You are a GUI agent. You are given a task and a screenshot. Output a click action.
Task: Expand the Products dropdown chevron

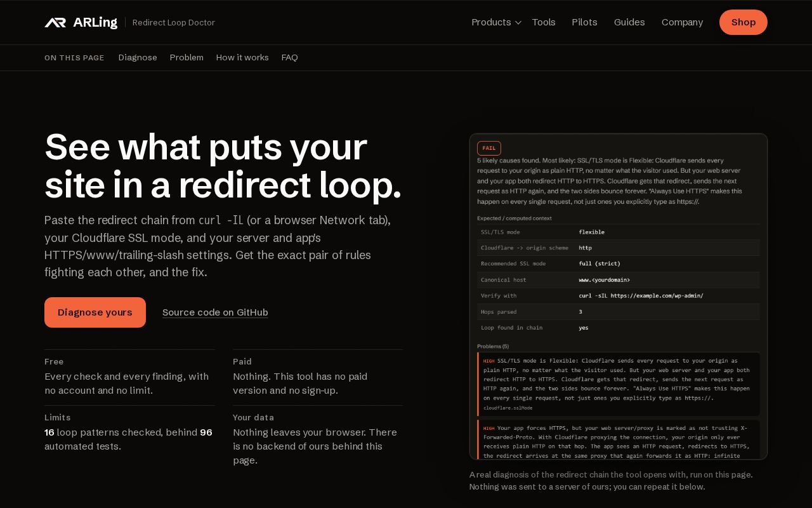(x=518, y=23)
